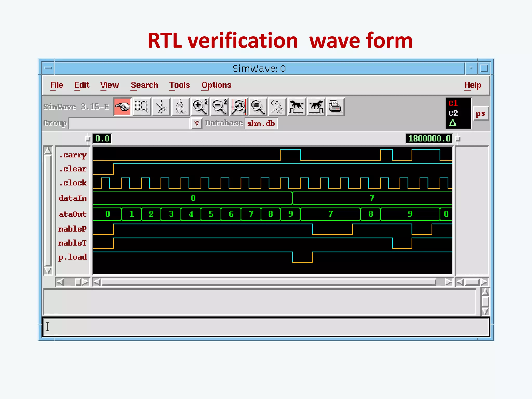Click the ps time unit button

click(x=480, y=114)
